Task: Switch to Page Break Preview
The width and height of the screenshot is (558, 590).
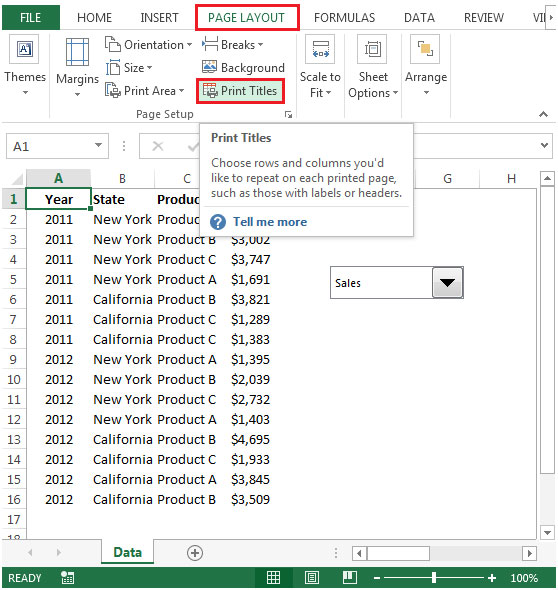Action: click(x=350, y=577)
